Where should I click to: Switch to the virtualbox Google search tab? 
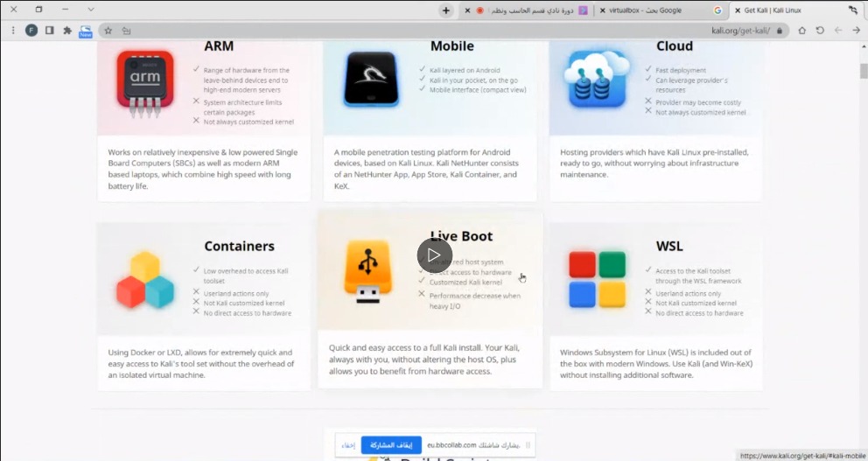661,10
